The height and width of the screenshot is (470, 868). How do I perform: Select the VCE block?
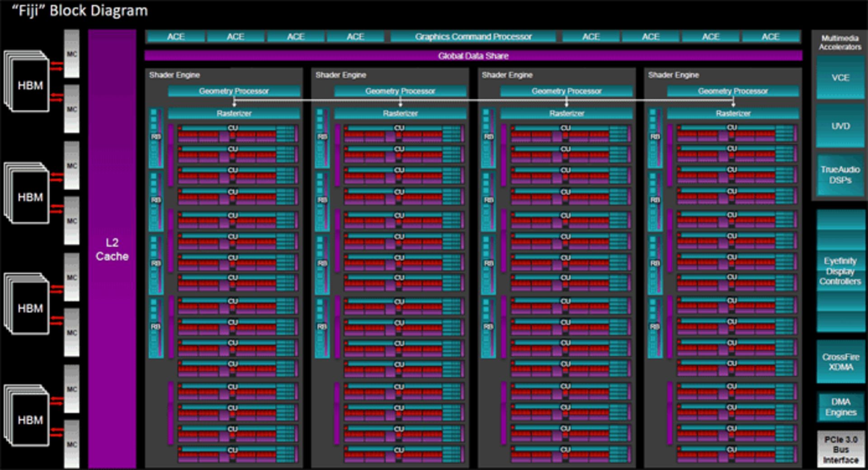tap(840, 77)
